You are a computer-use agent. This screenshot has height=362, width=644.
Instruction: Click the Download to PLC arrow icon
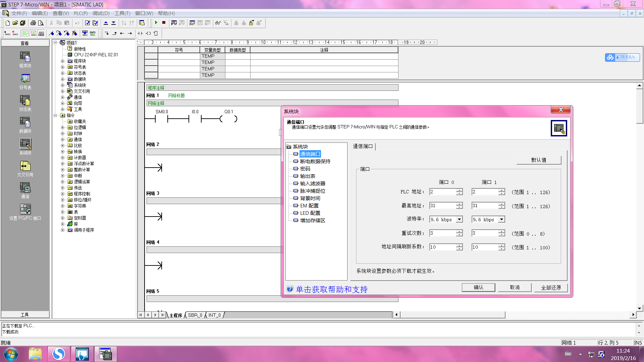pos(114,23)
